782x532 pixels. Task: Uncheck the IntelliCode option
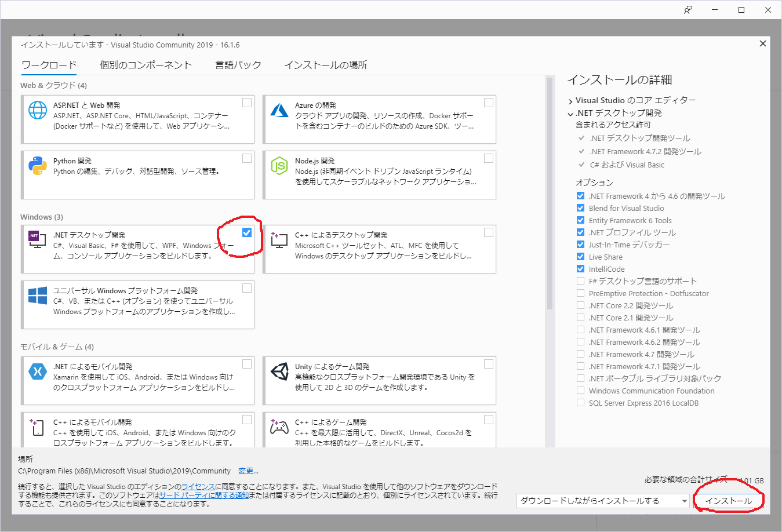tap(580, 269)
